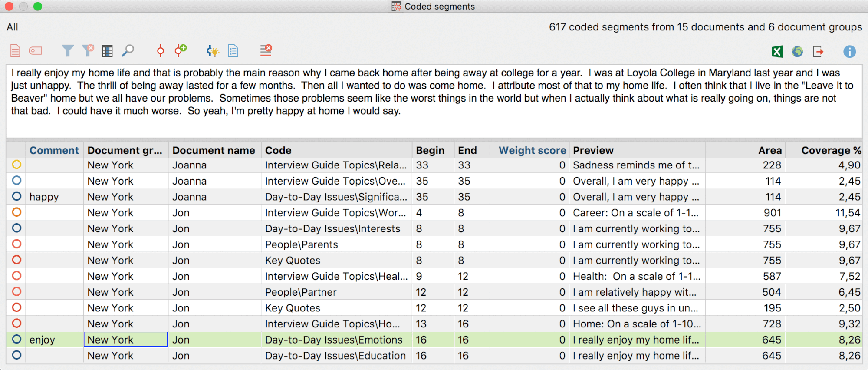
Task: Sort by the Document name column header
Action: click(215, 150)
